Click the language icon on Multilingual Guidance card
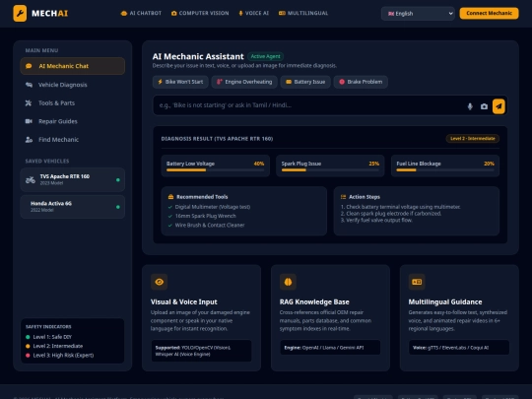532x399 pixels. [x=417, y=282]
